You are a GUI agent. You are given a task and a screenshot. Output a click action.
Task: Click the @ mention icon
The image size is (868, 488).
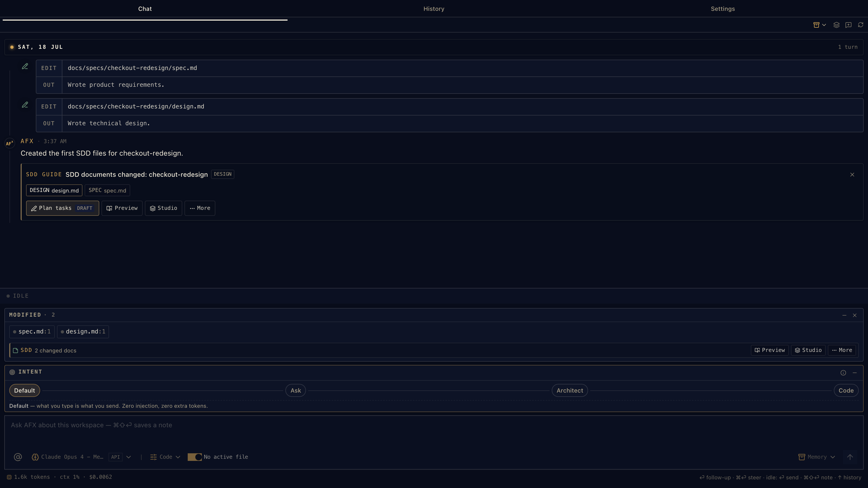[18, 457]
